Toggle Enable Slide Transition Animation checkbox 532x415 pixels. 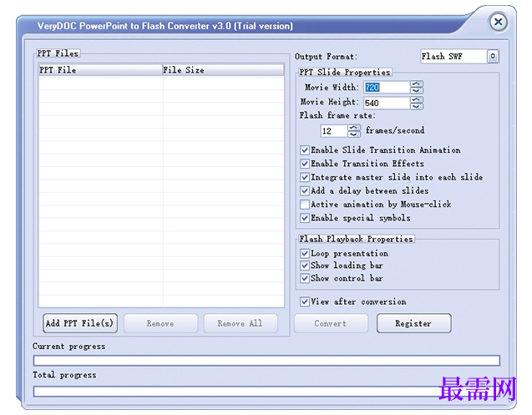coord(305,150)
